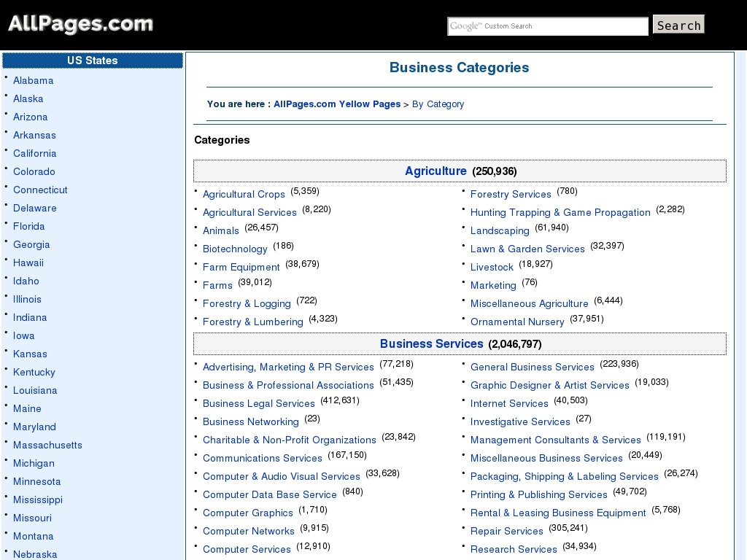
Task: Open Rental & Leasing Business Equipment
Action: [x=558, y=513]
